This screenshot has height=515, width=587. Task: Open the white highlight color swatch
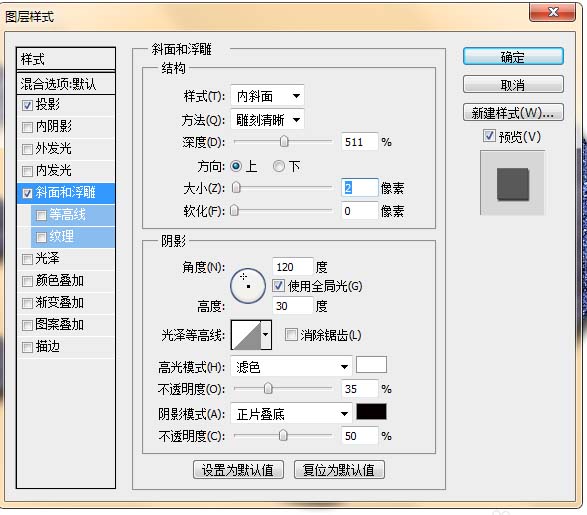point(371,365)
